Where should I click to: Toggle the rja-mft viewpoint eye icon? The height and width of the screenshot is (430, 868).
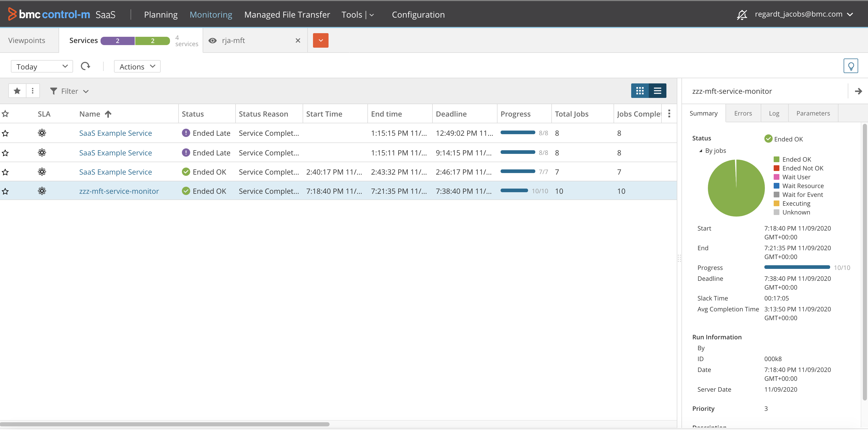(x=212, y=40)
